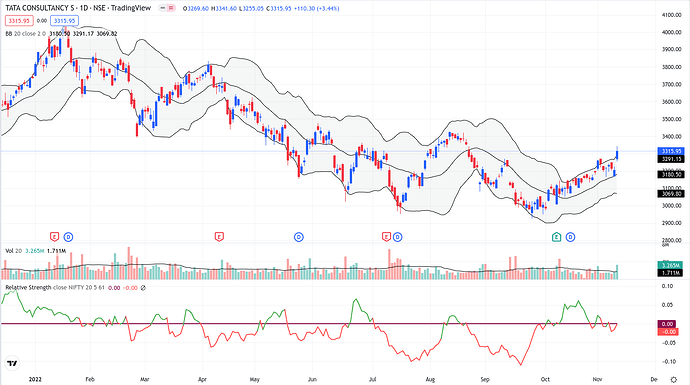Select the red earnings marker in July
Screen dimensions: 690x385
[386, 237]
